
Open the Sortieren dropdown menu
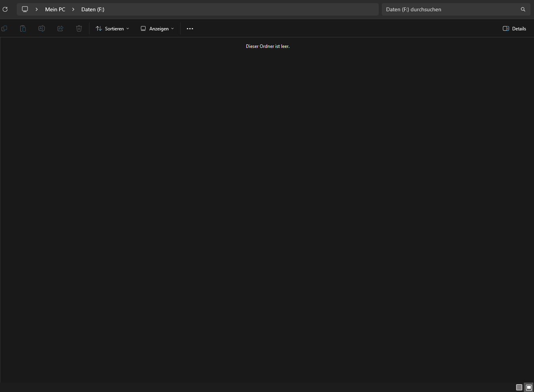(x=112, y=28)
